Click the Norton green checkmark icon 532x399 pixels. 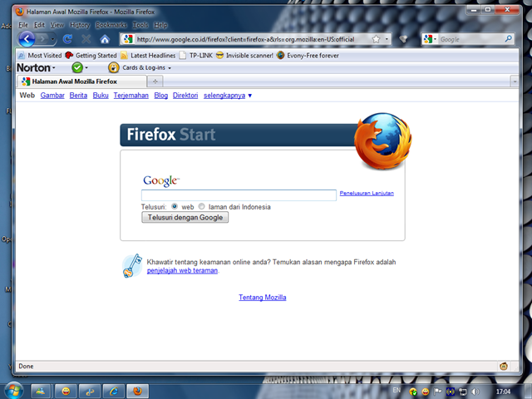pos(77,67)
